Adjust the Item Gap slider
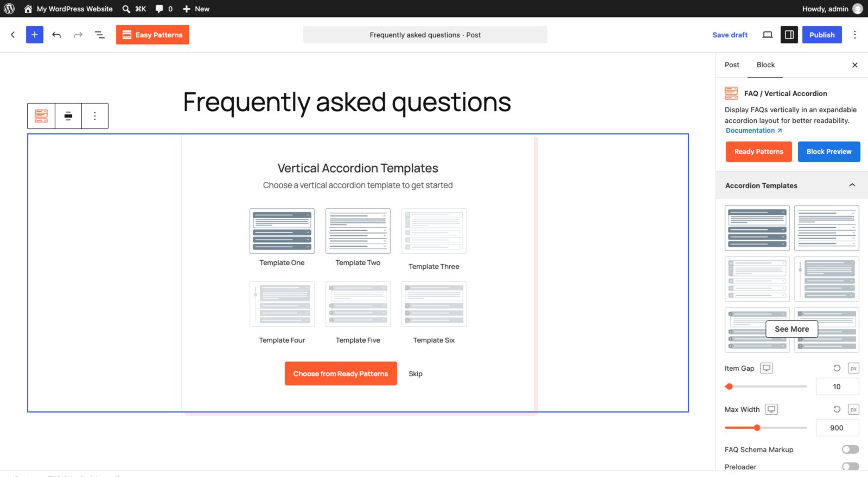Image resolution: width=868 pixels, height=477 pixels. (766, 386)
